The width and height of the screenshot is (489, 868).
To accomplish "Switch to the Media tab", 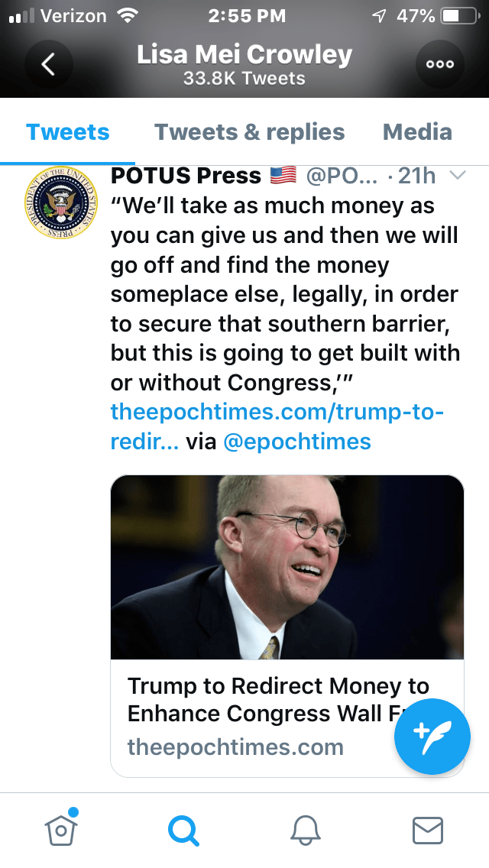I will 417,132.
